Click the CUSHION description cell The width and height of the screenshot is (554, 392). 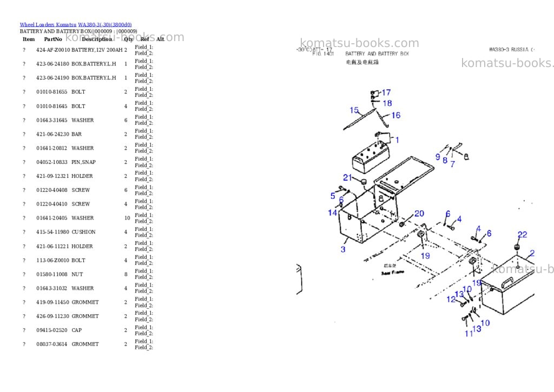(x=84, y=232)
